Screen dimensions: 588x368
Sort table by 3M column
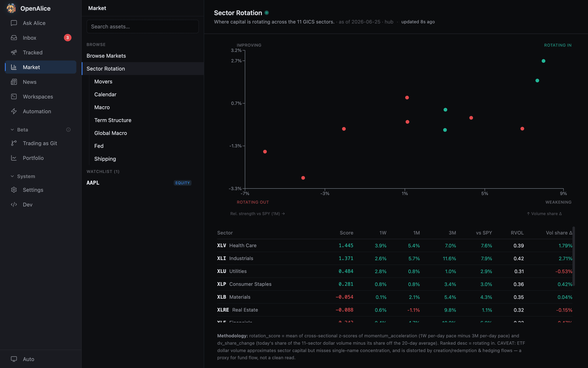tap(452, 233)
